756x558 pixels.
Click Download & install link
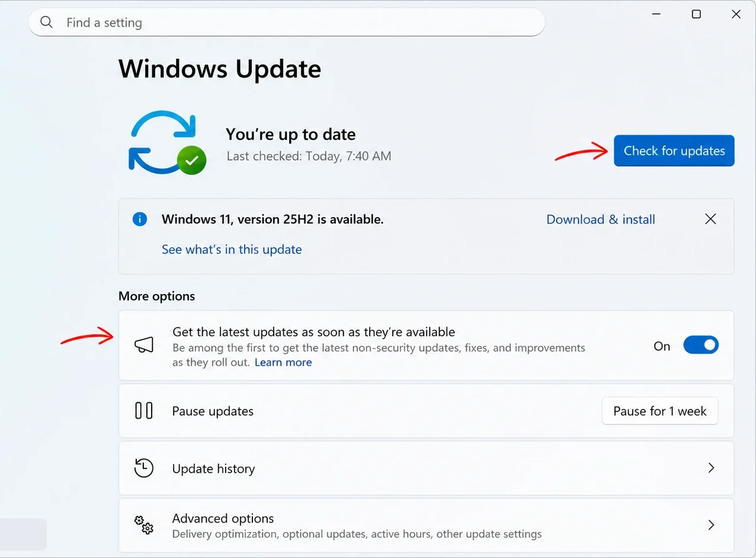click(x=601, y=219)
